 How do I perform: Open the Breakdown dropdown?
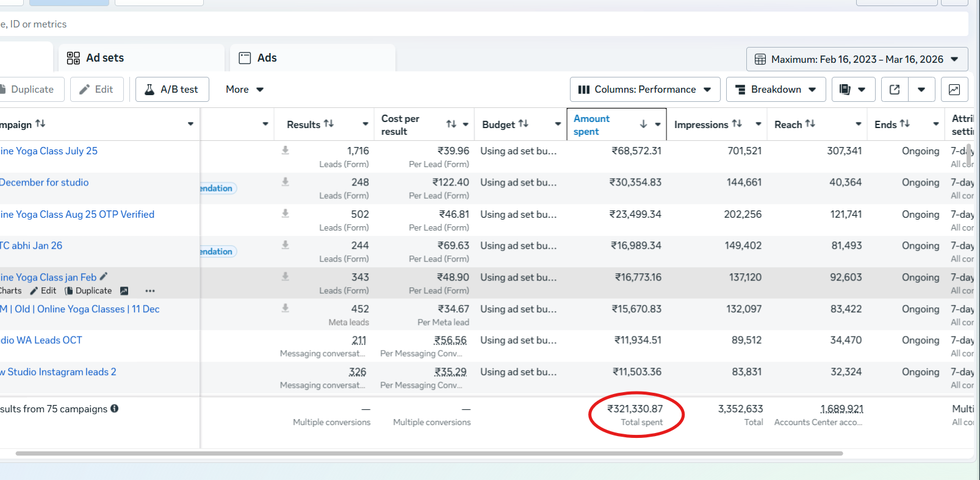(775, 90)
